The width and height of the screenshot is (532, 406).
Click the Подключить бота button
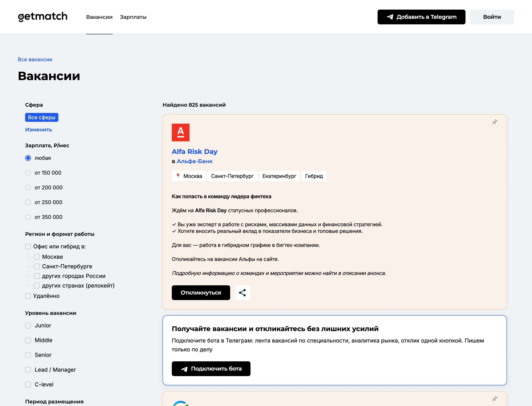pos(211,369)
